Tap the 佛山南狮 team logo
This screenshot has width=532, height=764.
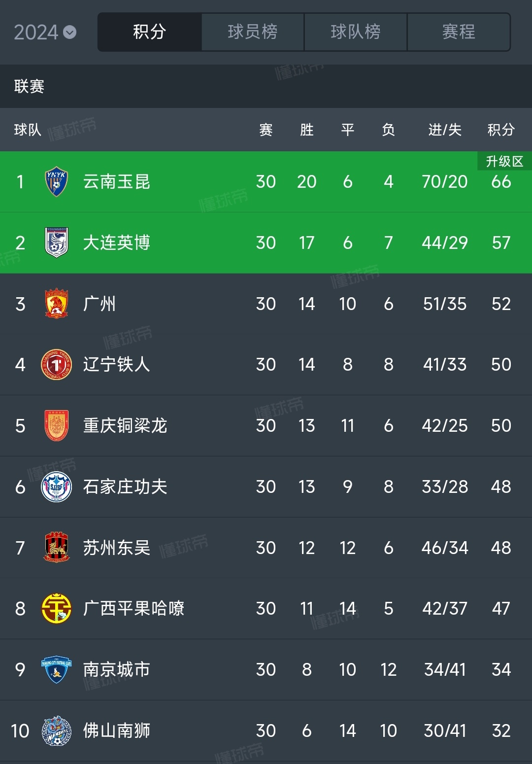57,730
